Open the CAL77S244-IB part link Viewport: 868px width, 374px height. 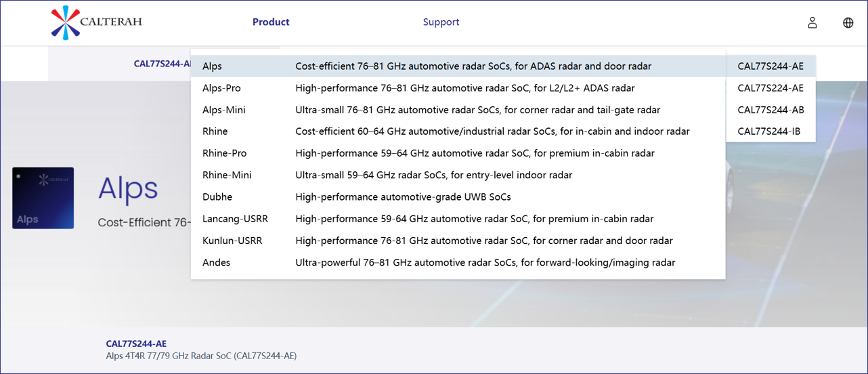(x=771, y=131)
